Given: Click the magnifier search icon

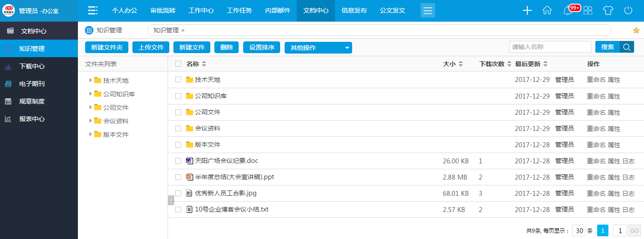Looking at the screenshot, I should [627, 47].
